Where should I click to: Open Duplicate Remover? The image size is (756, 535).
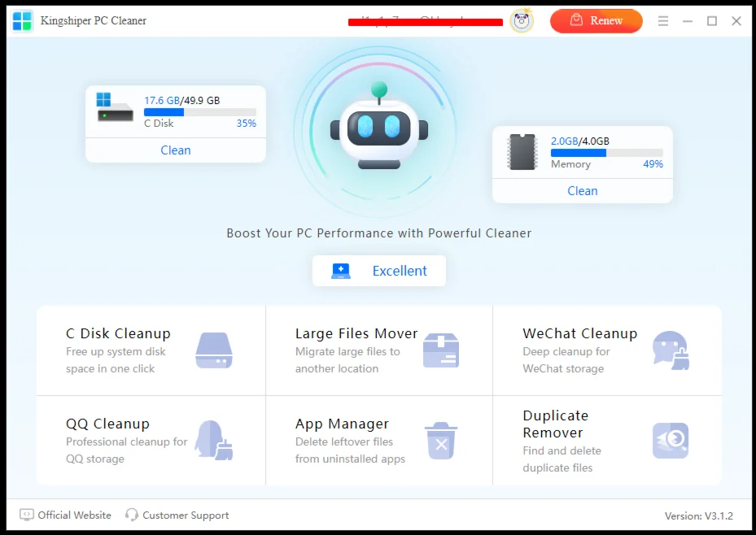coord(607,441)
